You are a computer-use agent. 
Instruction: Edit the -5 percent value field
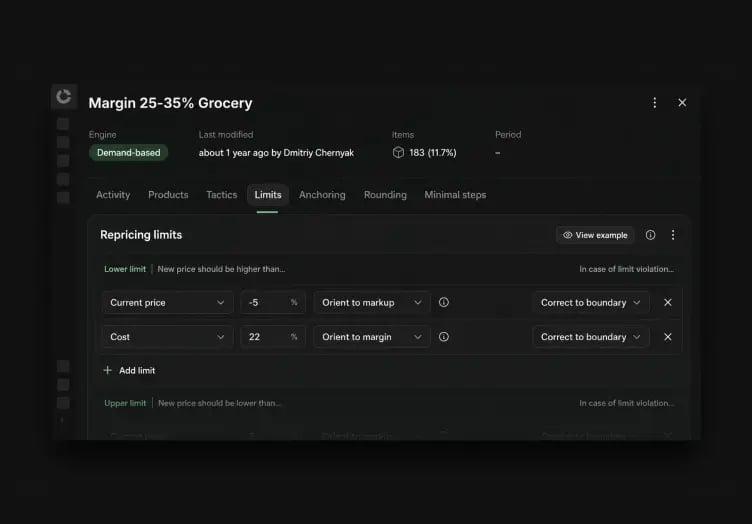[x=273, y=303]
